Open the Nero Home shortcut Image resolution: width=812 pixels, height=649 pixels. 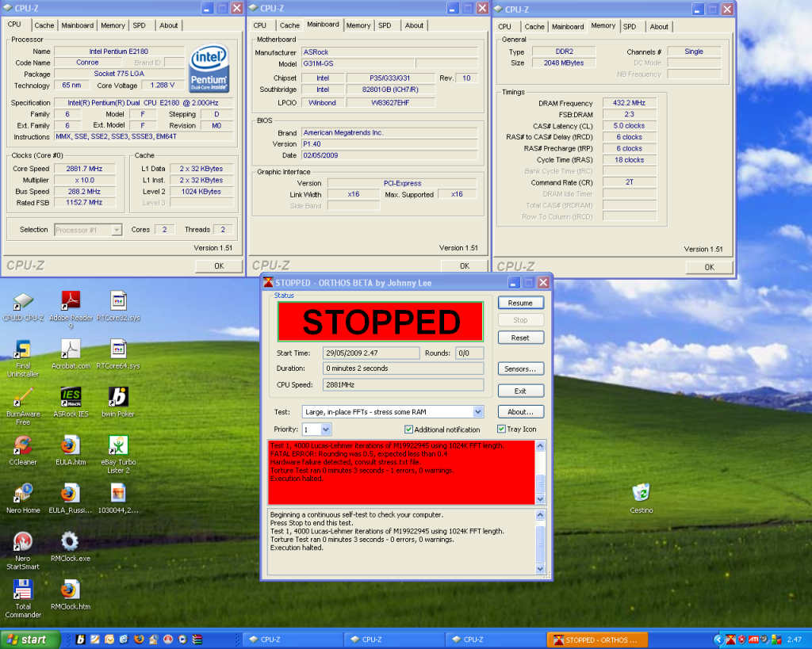[23, 498]
